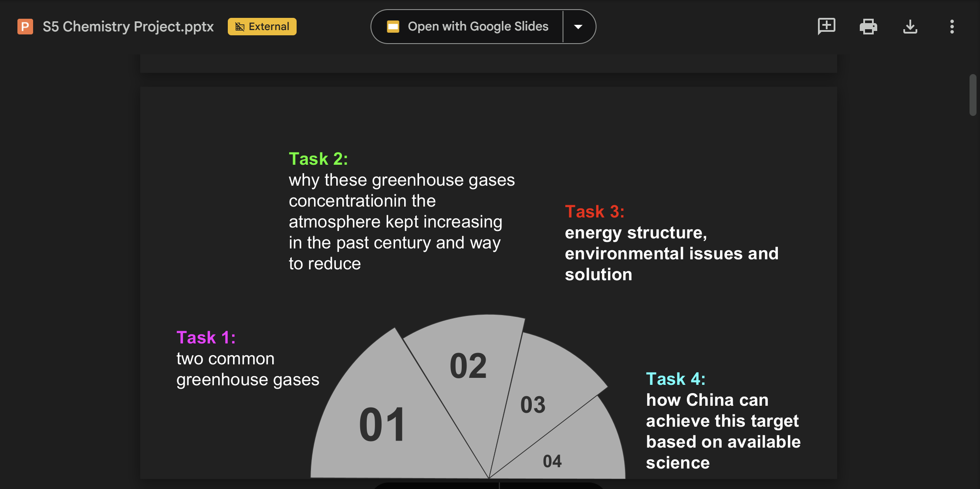Click the 03 segment of the chart

click(533, 404)
